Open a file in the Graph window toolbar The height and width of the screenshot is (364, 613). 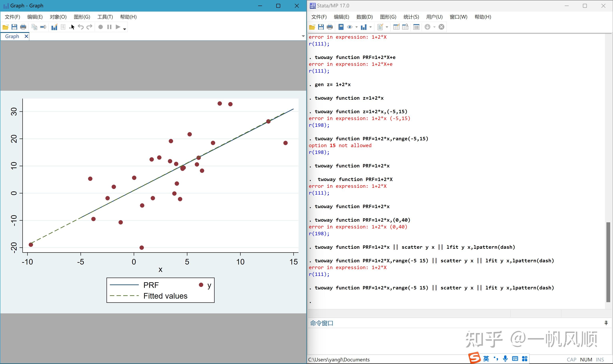click(5, 27)
